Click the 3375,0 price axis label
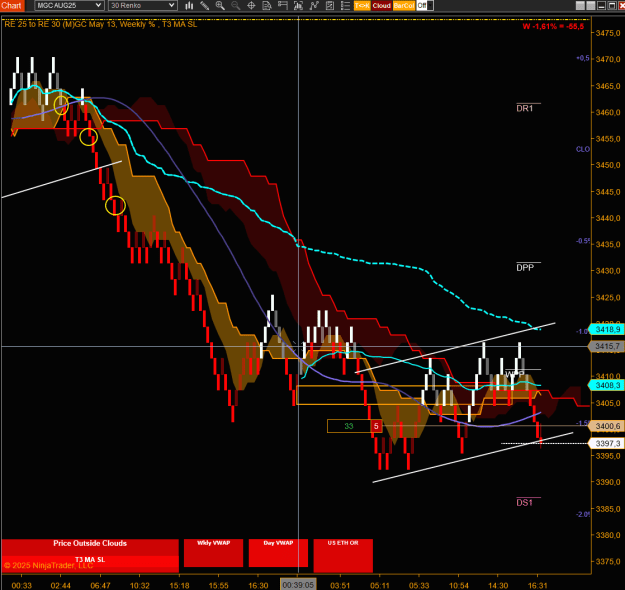This screenshot has height=590, width=625. [x=608, y=561]
